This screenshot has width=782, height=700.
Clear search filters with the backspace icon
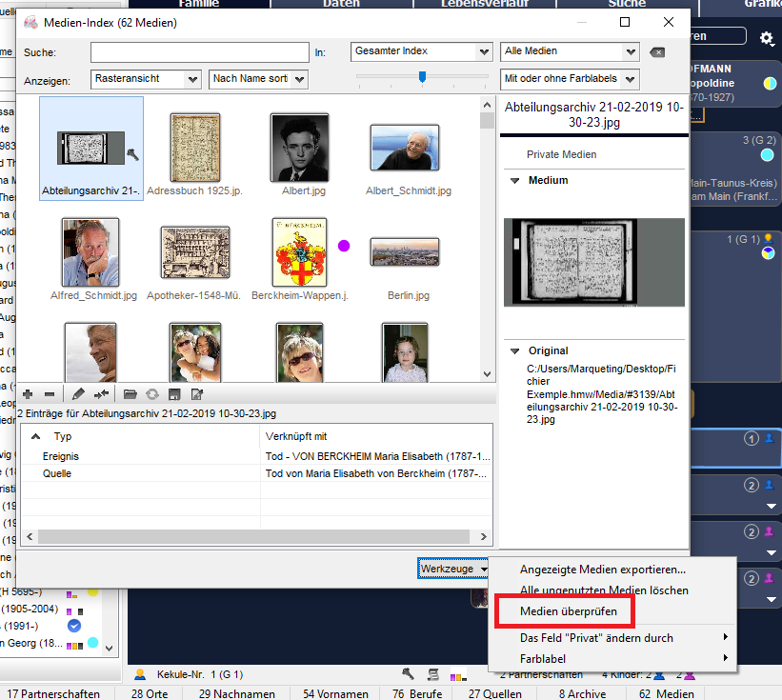click(656, 52)
